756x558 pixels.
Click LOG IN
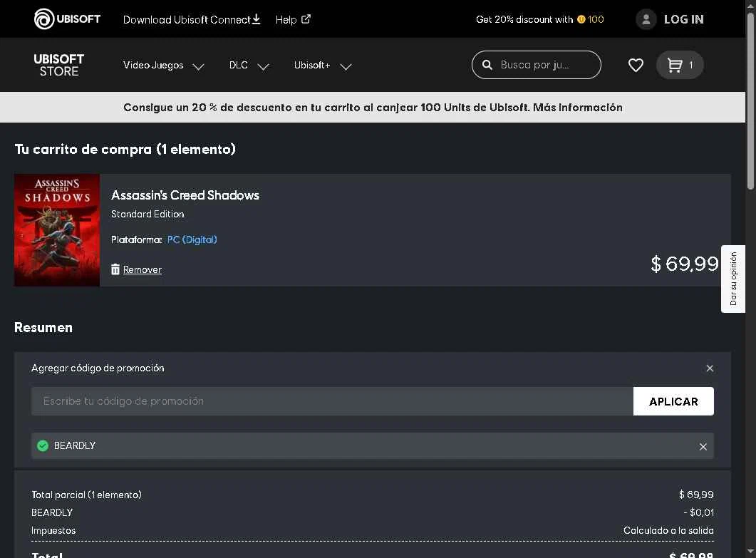(684, 19)
